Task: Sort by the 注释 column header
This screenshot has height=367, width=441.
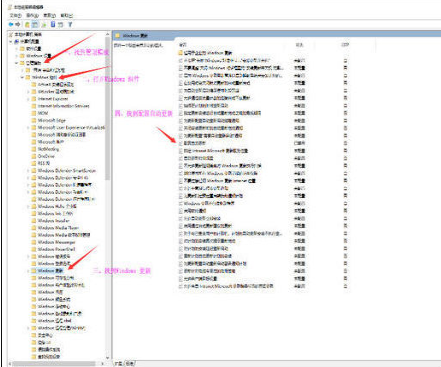Action: (345, 45)
